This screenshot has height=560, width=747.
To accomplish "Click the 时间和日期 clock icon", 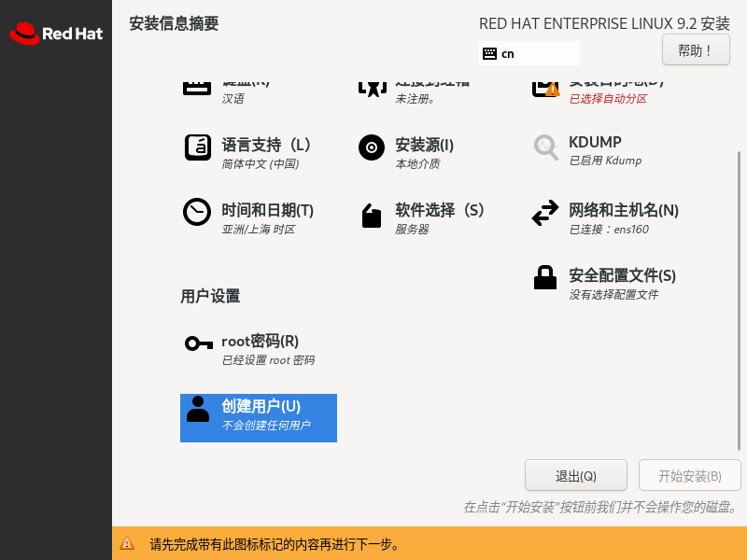I will [196, 213].
